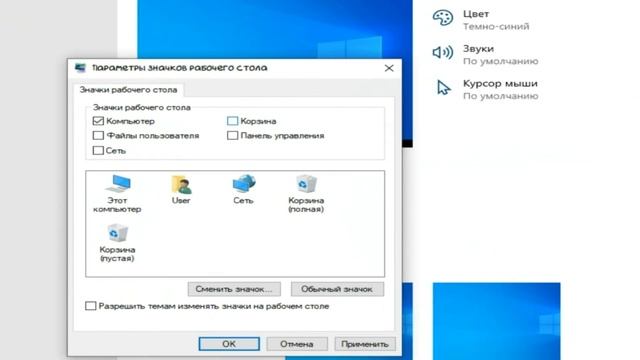
Task: Click the Применить button
Action: click(x=364, y=344)
